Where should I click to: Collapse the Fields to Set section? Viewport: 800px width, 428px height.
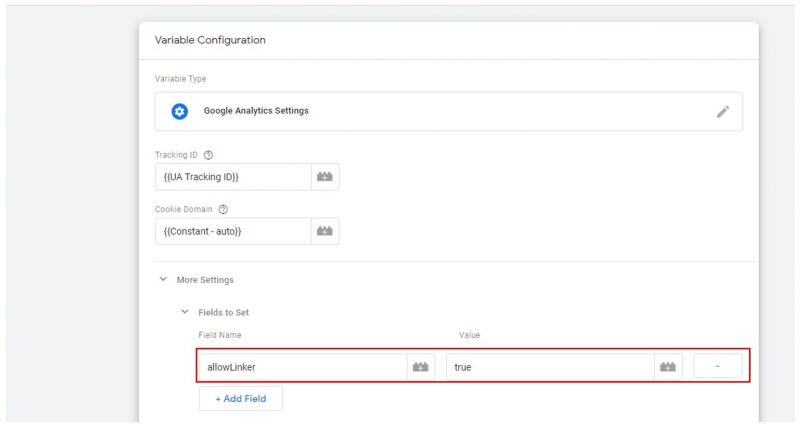[185, 312]
